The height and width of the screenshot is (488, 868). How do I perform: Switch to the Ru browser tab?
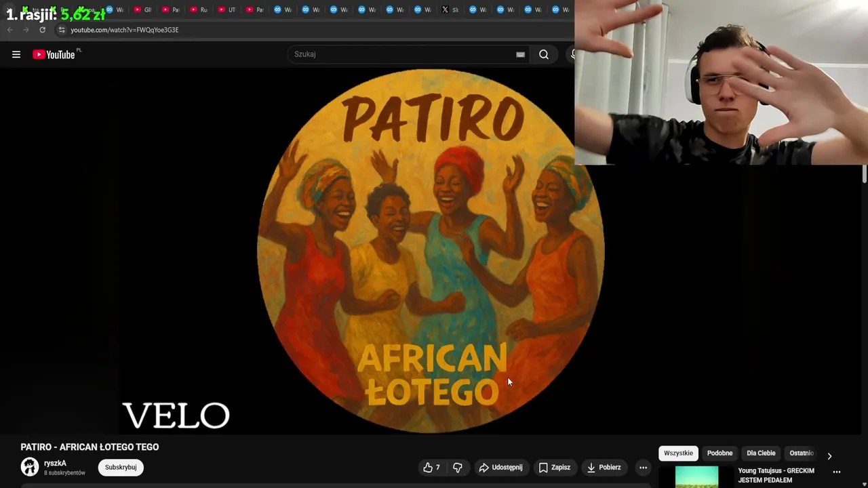(199, 9)
